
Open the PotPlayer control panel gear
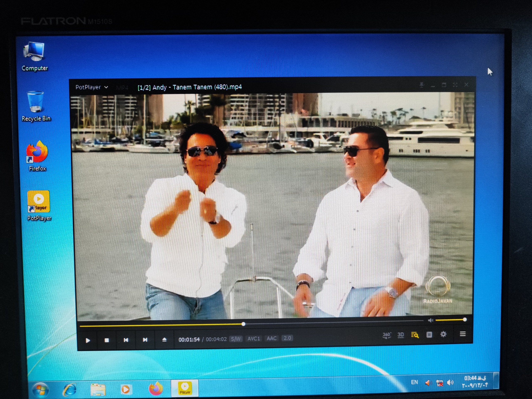443,334
